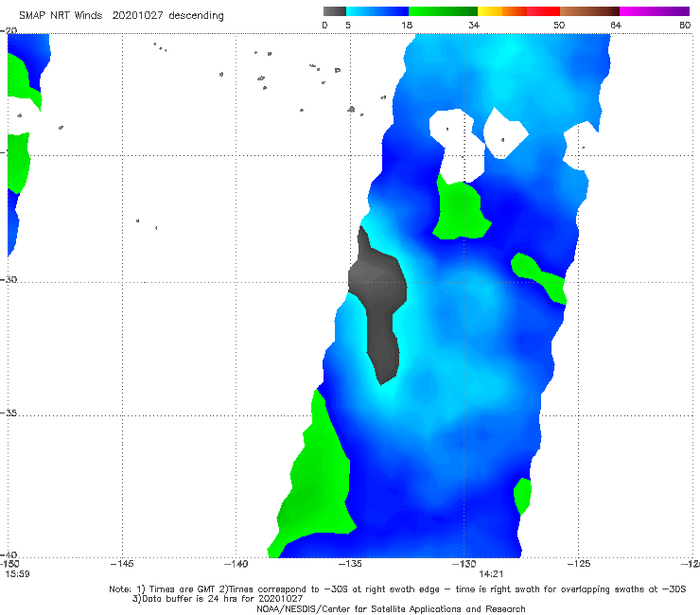The width and height of the screenshot is (700, 615).
Task: Click the green segment of the wind color bar
Action: coord(443,11)
